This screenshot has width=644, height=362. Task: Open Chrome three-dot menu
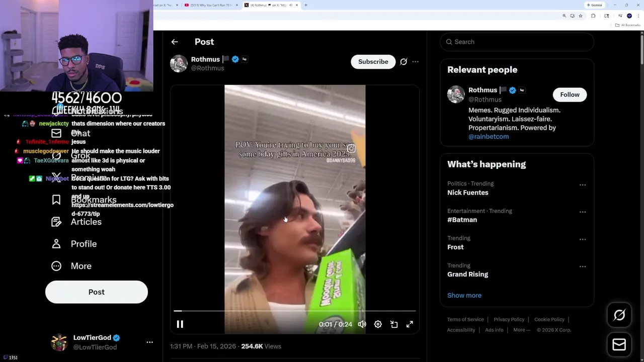[x=637, y=16]
